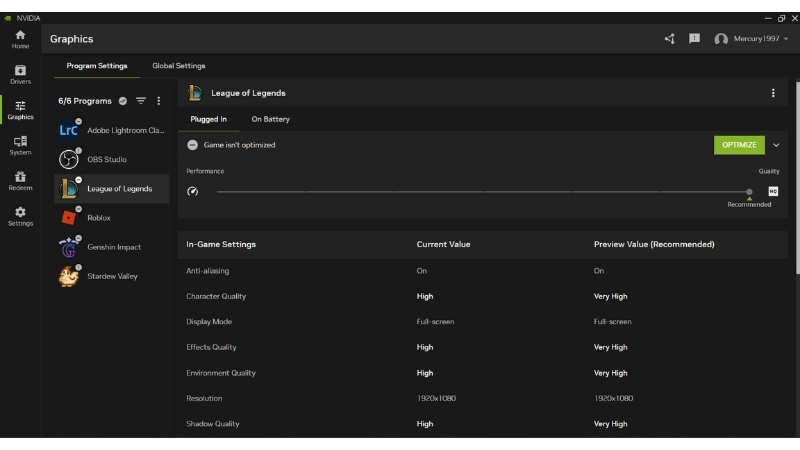800x450 pixels.
Task: Open the feedback notification icon
Action: (694, 39)
